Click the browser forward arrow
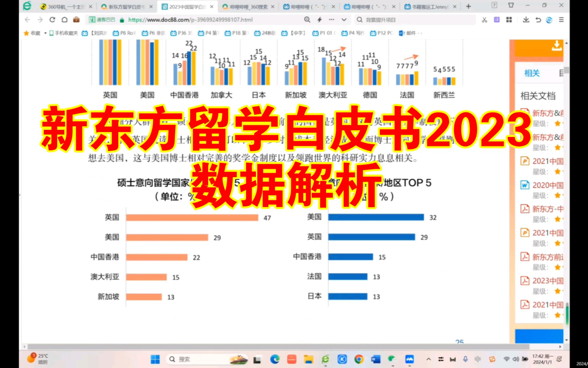Image resolution: width=588 pixels, height=368 pixels. [40, 20]
